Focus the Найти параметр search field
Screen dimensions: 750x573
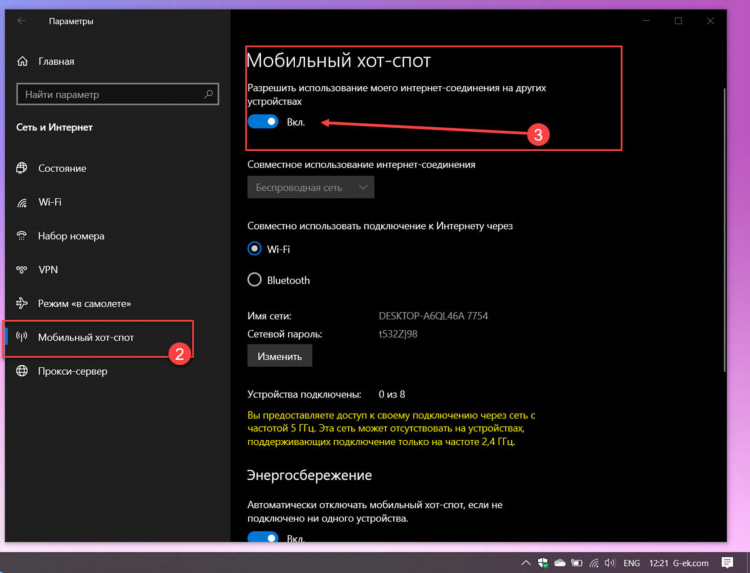pos(117,94)
